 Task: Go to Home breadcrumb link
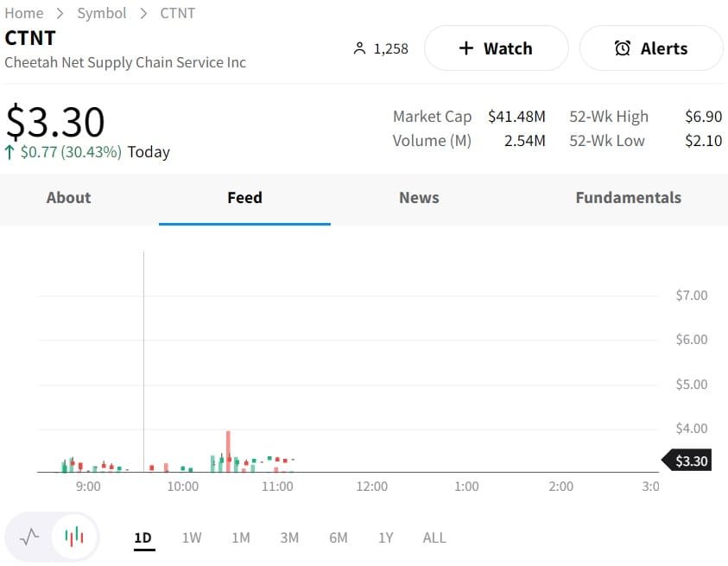24,13
